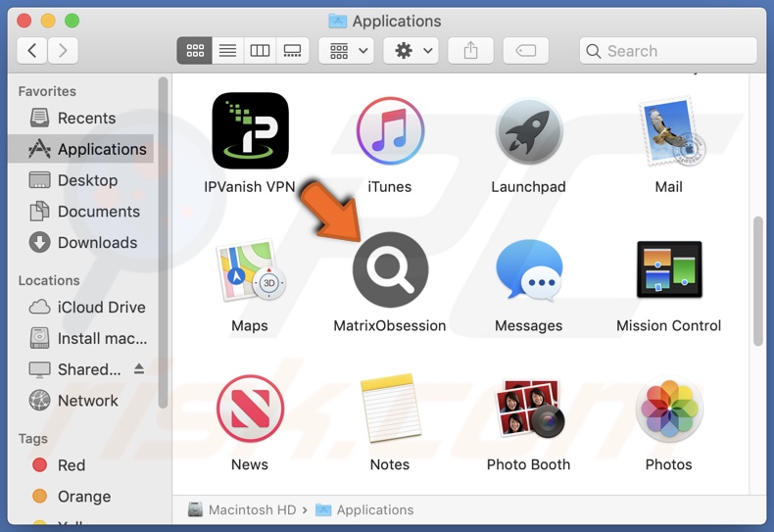Open iCloud Drive in the sidebar

[x=81, y=307]
